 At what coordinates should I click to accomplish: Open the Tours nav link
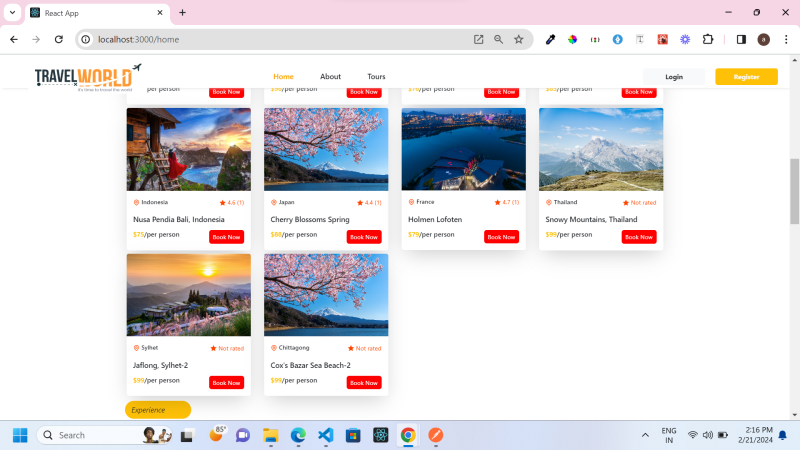pos(376,77)
